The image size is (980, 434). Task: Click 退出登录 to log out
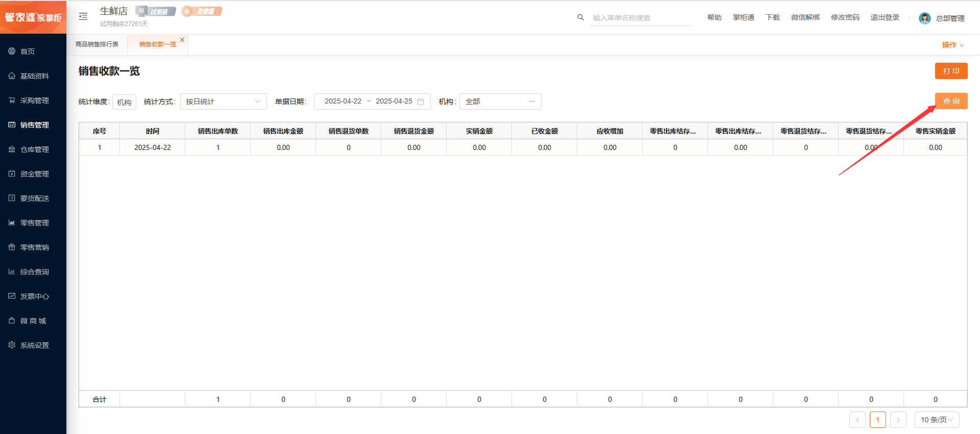click(885, 17)
